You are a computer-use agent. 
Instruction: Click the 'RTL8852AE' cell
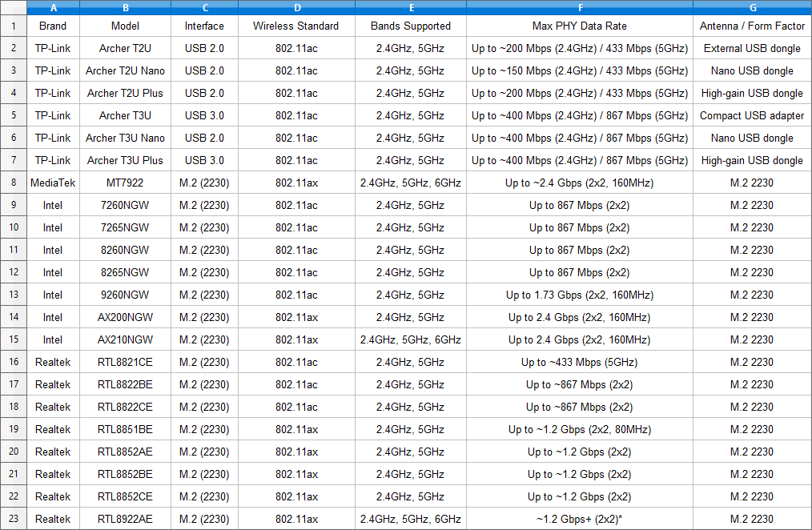click(x=125, y=452)
